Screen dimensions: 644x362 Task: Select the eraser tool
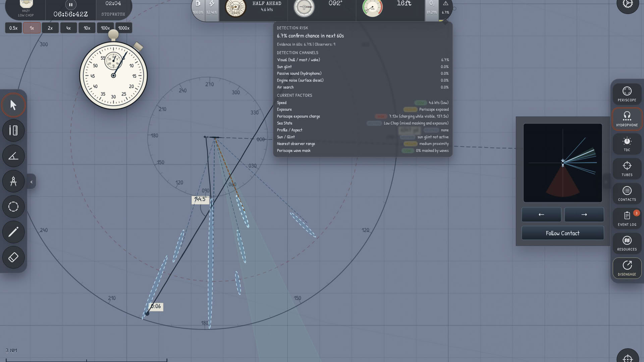[13, 257]
